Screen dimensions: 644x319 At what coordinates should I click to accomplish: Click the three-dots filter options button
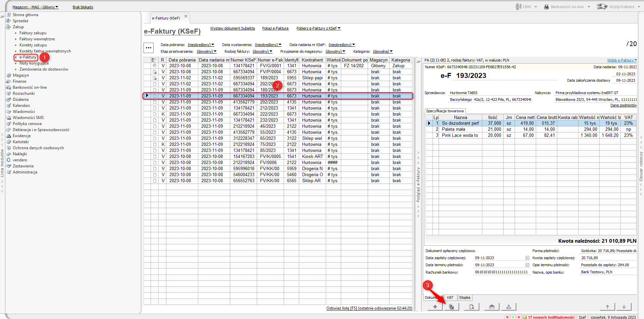(149, 48)
